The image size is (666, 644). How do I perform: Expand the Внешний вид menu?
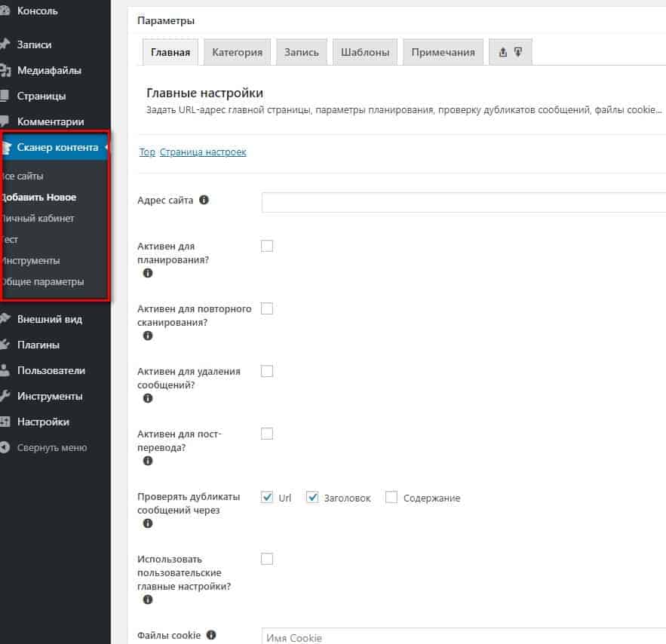(x=49, y=319)
